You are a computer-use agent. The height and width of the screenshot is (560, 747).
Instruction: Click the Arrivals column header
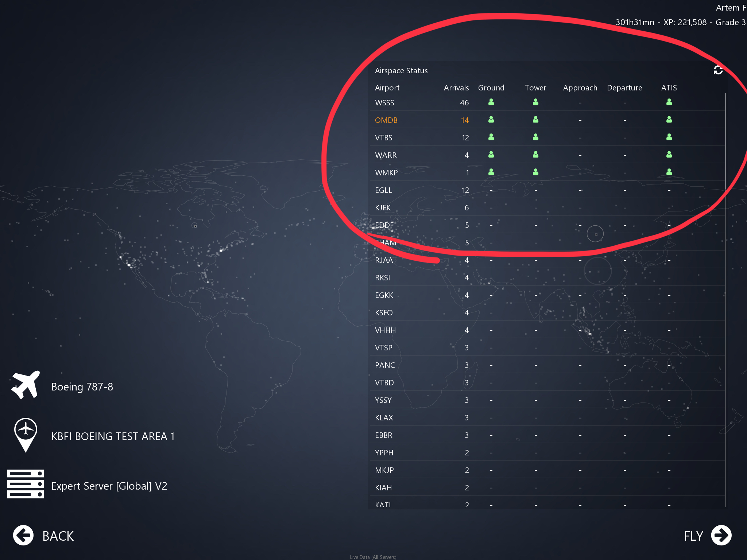point(456,88)
